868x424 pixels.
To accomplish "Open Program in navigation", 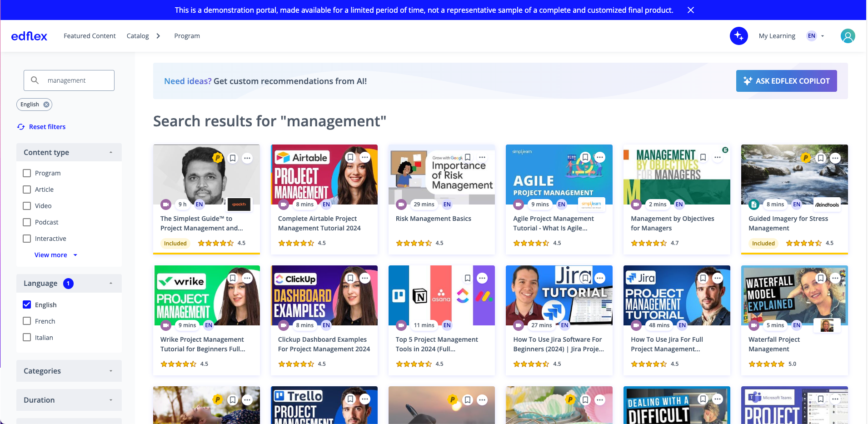I will click(x=187, y=36).
